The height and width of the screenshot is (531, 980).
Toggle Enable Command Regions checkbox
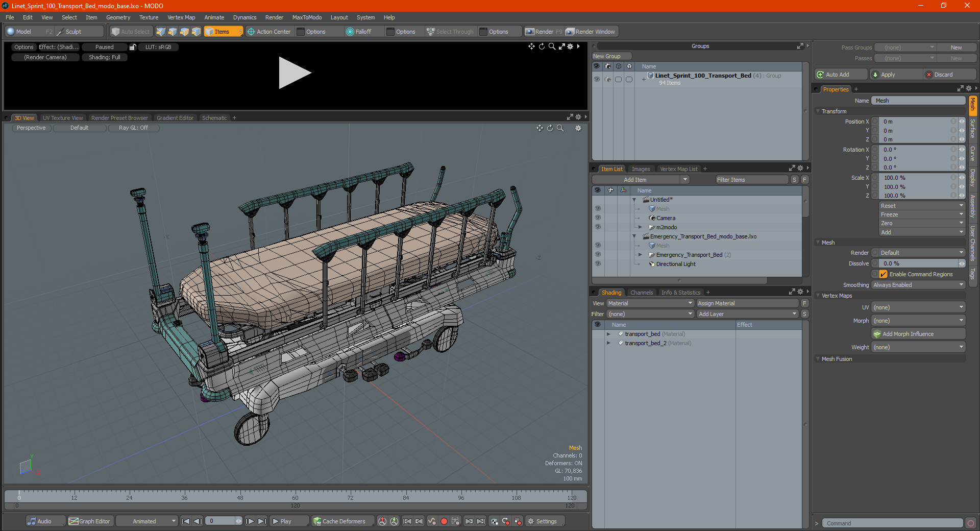pyautogui.click(x=884, y=274)
